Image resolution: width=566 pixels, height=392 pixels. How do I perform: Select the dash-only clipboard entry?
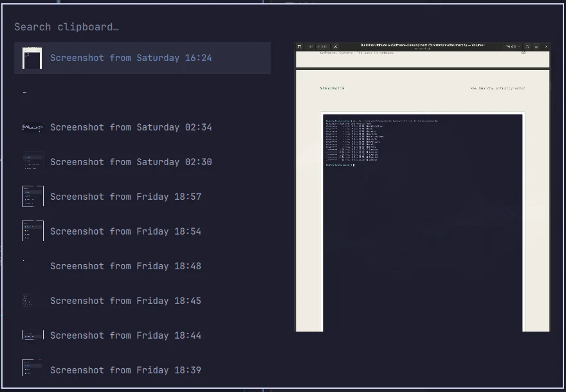[x=142, y=93]
